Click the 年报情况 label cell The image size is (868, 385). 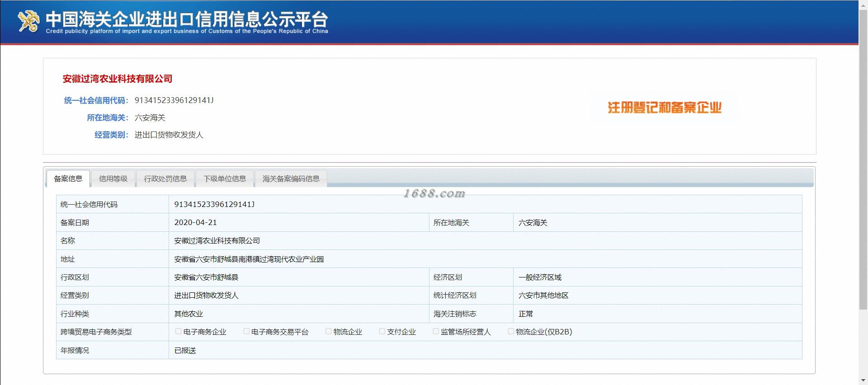[x=113, y=350]
